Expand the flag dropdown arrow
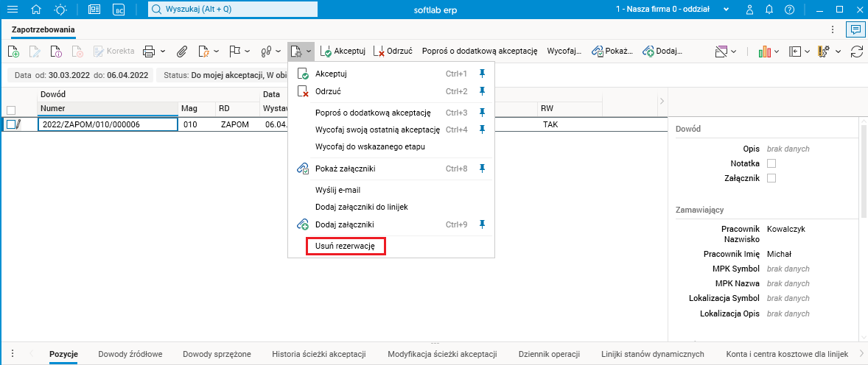Image resolution: width=868 pixels, height=365 pixels. [247, 52]
